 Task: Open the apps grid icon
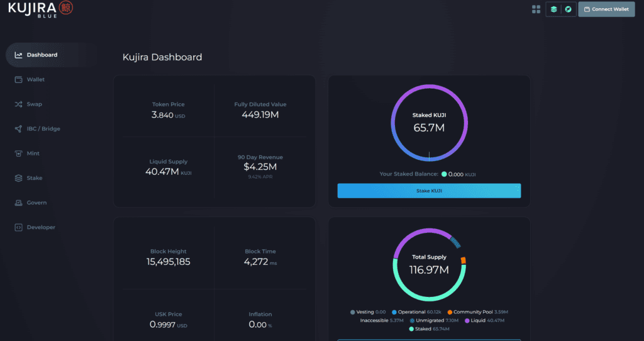click(x=536, y=9)
